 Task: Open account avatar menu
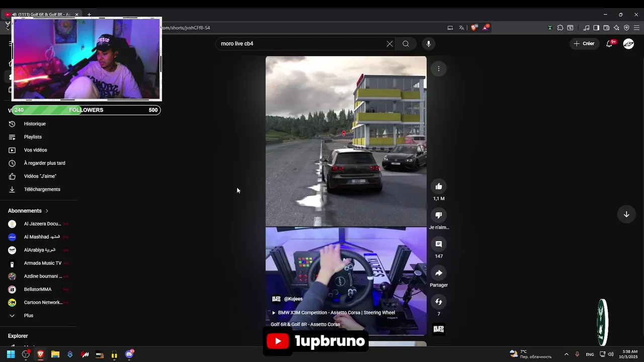pyautogui.click(x=628, y=44)
